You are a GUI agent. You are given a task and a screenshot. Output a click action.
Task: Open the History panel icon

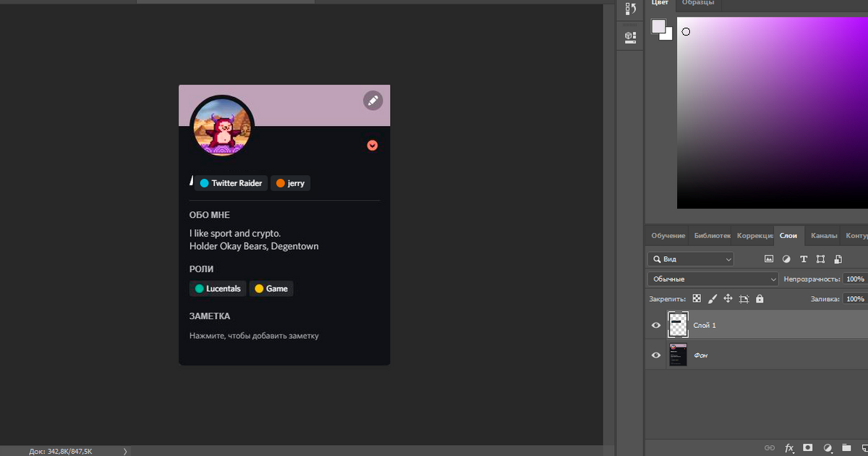(x=630, y=9)
